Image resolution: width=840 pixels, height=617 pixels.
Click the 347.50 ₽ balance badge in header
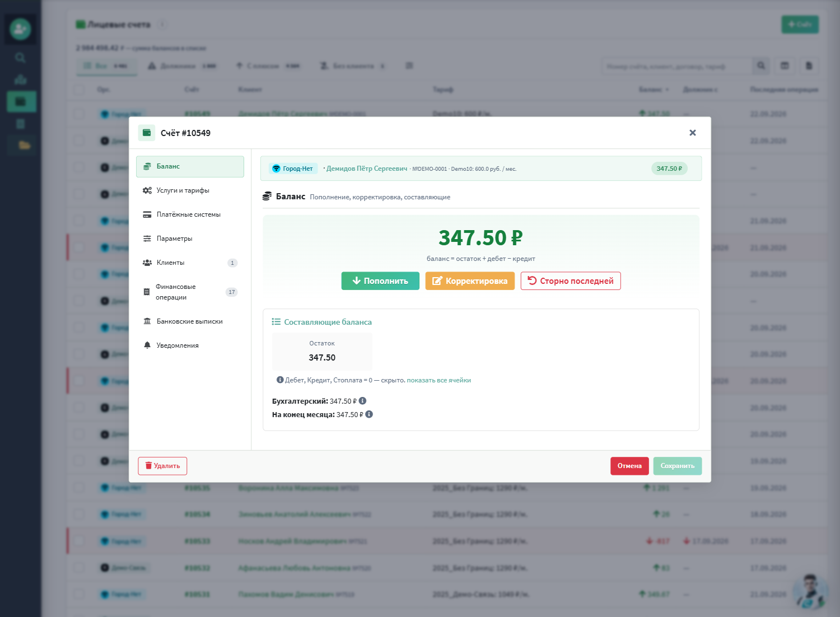click(669, 169)
